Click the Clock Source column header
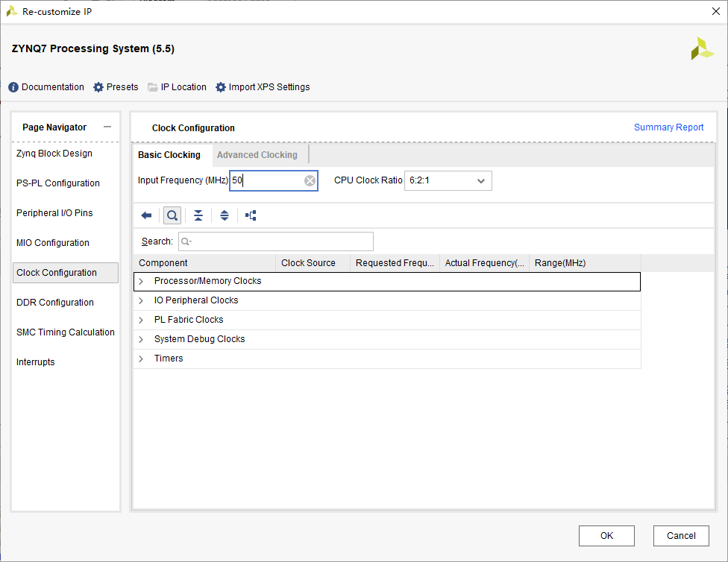This screenshot has height=562, width=728. (313, 263)
